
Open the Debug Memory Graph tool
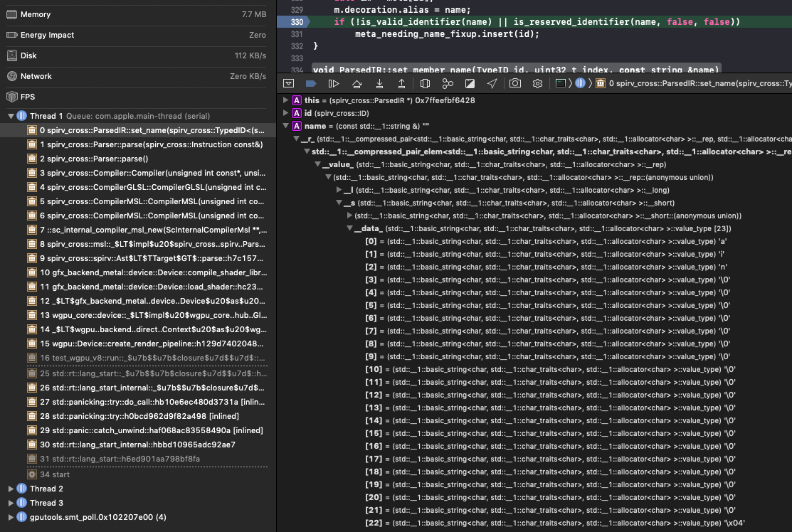coord(448,83)
